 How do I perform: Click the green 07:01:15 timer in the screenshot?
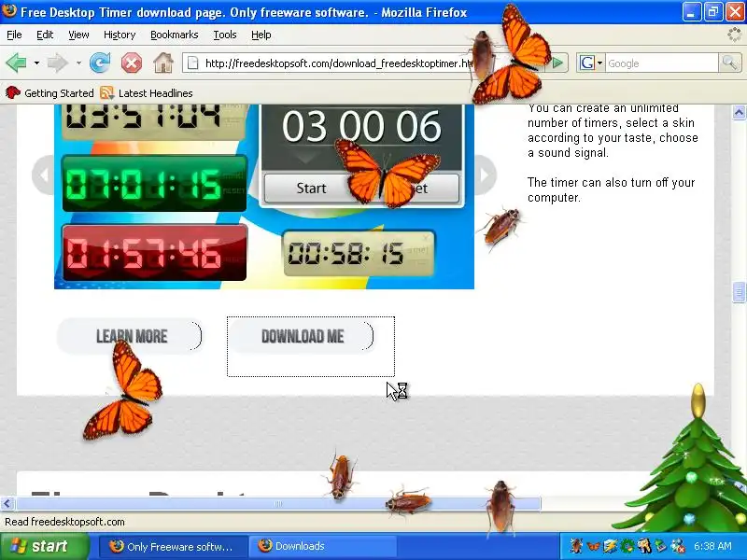tap(154, 183)
